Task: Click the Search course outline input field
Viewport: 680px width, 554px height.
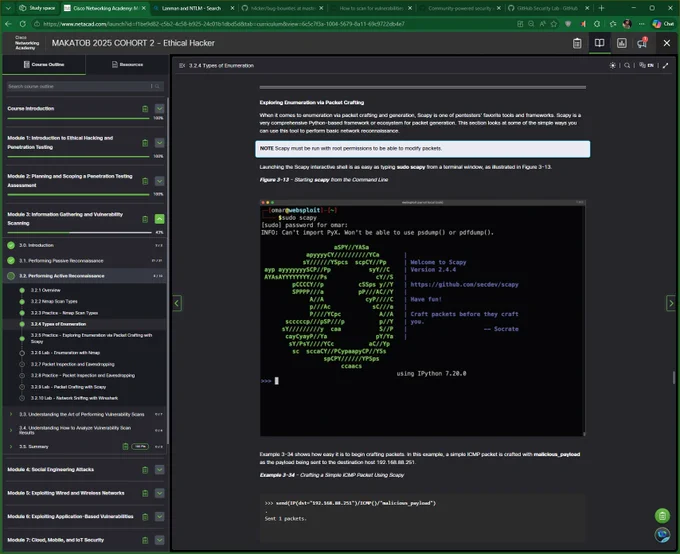Action: 80,86
